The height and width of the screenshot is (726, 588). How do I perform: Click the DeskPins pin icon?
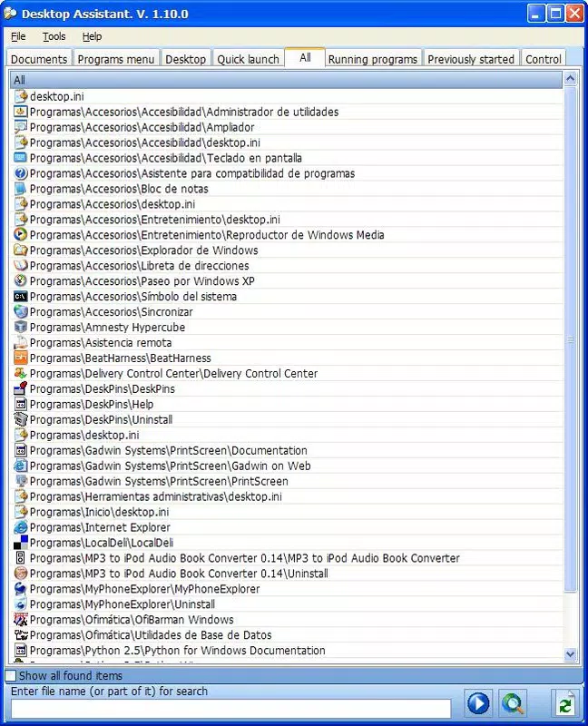click(x=20, y=388)
